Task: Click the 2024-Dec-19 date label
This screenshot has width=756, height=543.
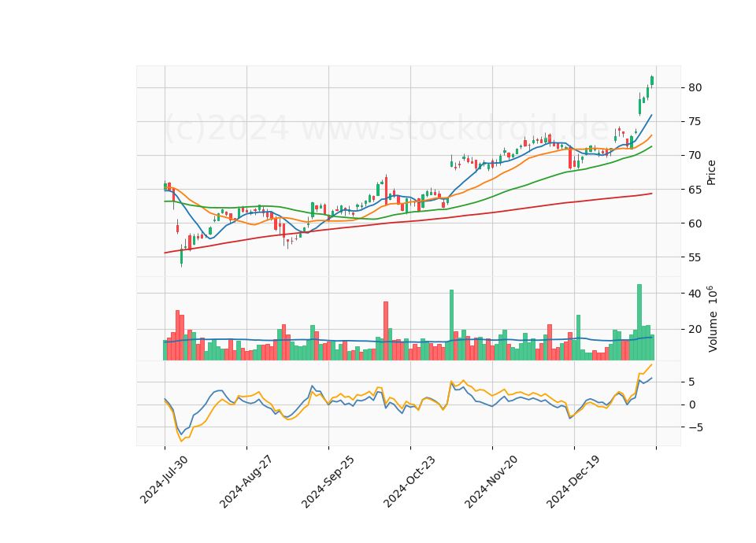Action: pos(573,482)
